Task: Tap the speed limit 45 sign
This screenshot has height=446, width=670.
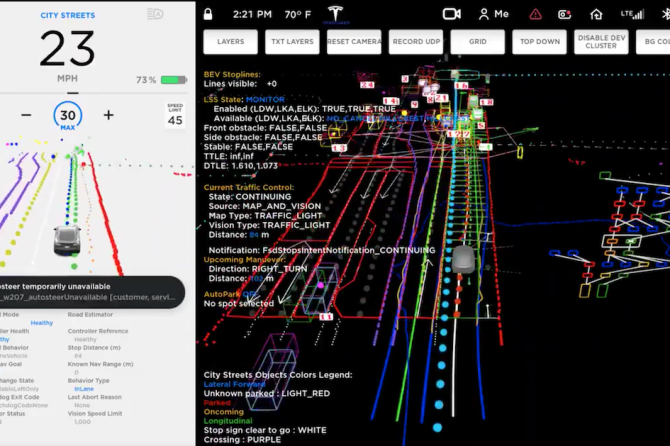Action: [x=175, y=115]
